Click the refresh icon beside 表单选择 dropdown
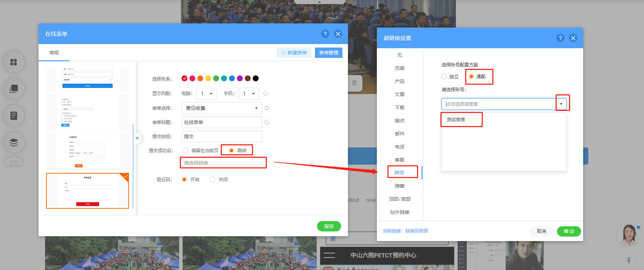Viewport: 644px width, 270px height. 267,108
